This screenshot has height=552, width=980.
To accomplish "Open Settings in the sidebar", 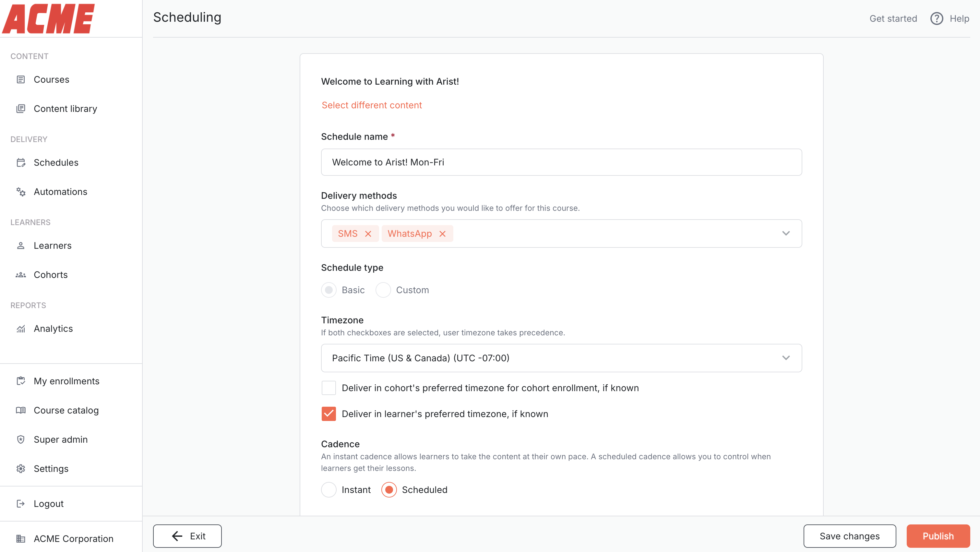I will (x=51, y=469).
